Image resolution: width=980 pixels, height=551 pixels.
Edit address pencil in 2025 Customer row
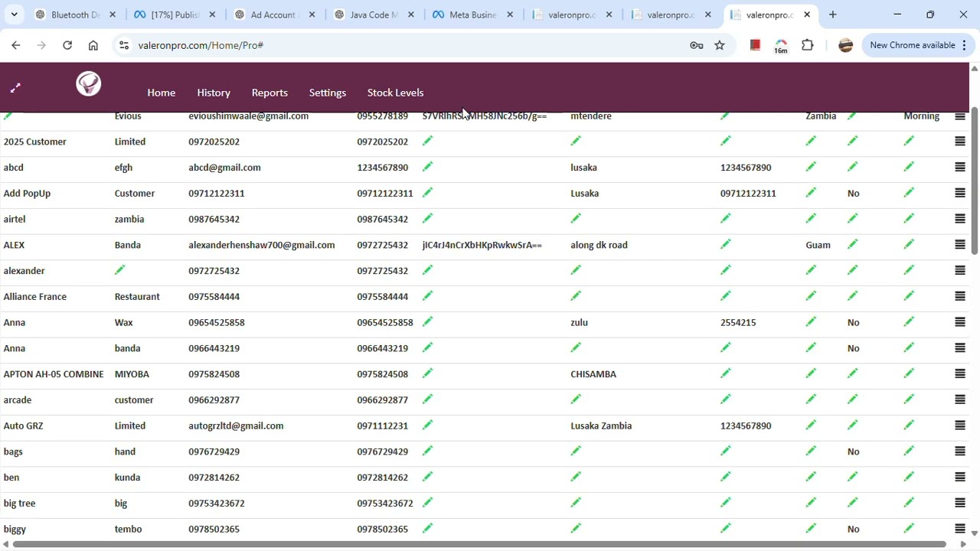576,141
